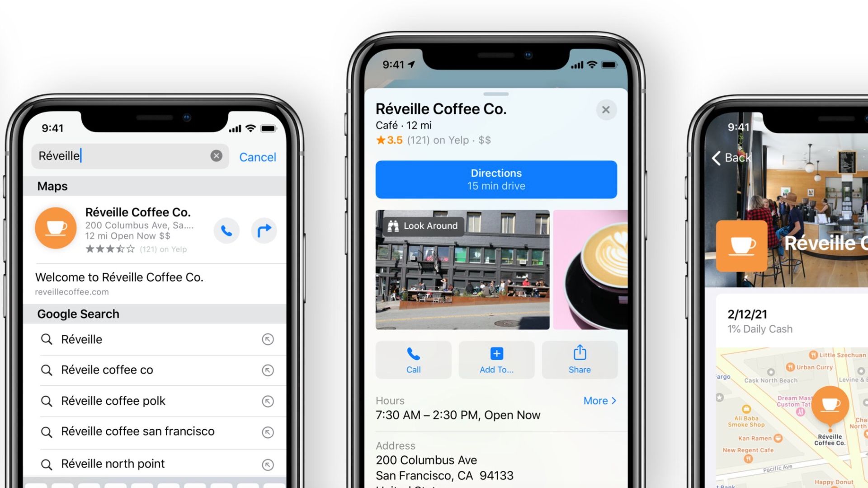Tap the search input field showing Réveille
Image resolution: width=868 pixels, height=488 pixels.
122,155
